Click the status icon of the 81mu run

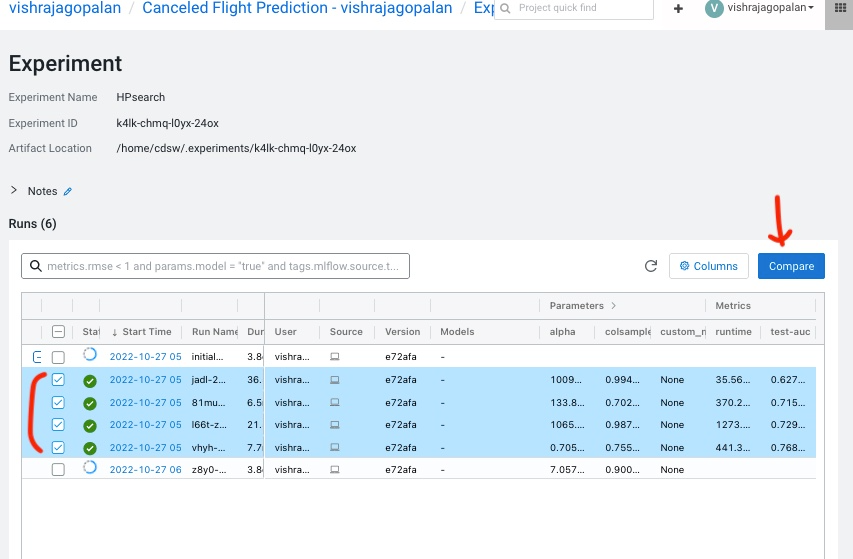[90, 403]
